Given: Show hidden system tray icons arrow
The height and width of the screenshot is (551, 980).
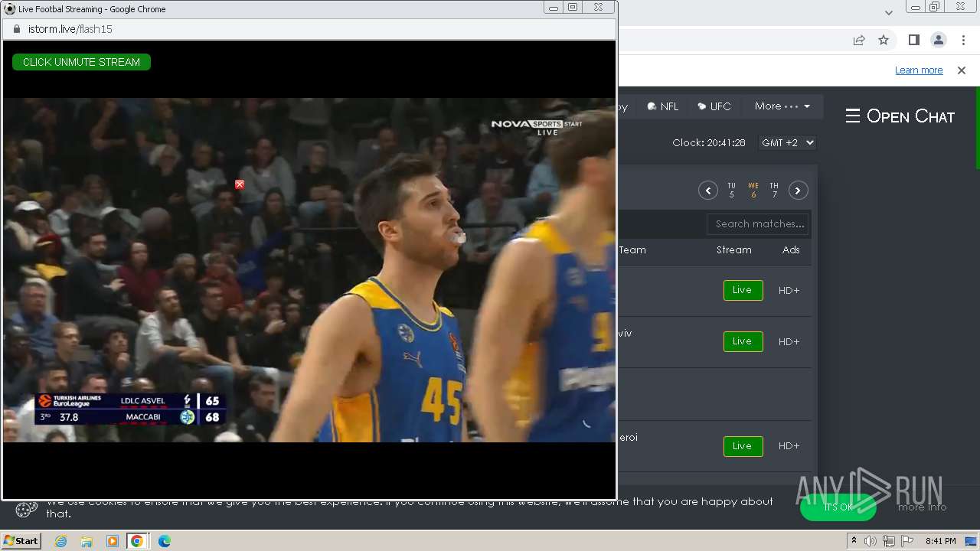Looking at the screenshot, I should (x=854, y=541).
